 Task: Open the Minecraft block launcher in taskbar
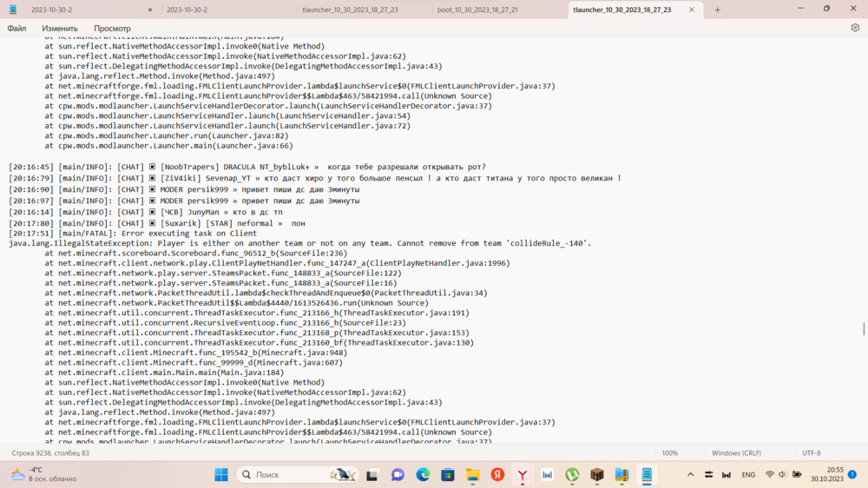point(597,475)
